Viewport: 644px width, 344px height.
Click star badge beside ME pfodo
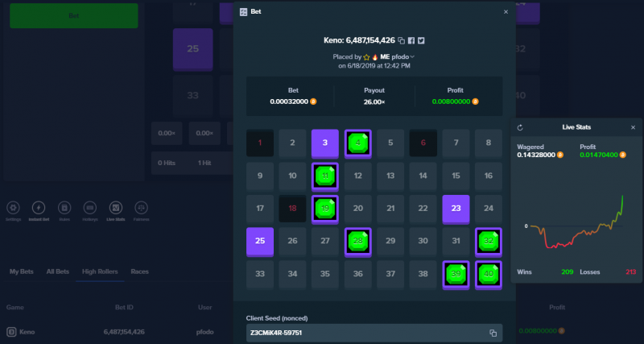pyautogui.click(x=367, y=57)
